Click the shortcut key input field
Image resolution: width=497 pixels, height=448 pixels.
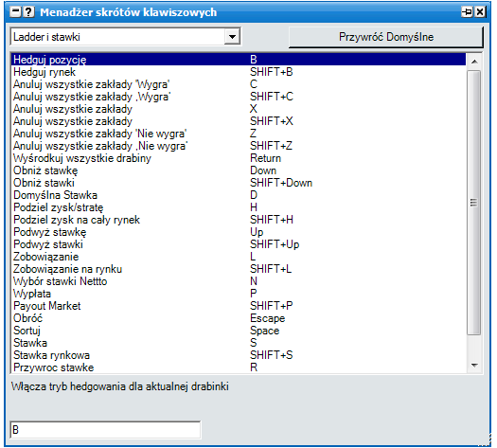[105, 430]
